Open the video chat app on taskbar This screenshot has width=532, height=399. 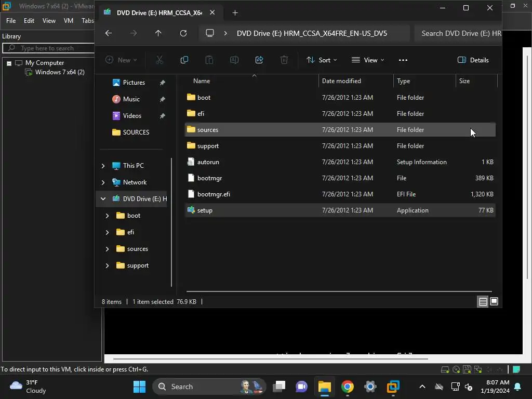301,387
